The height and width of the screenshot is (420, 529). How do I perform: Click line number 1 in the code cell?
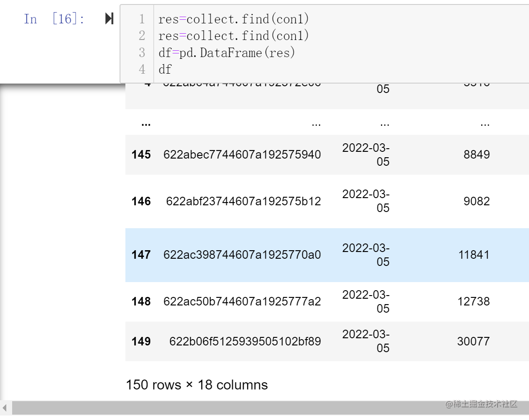[142, 19]
